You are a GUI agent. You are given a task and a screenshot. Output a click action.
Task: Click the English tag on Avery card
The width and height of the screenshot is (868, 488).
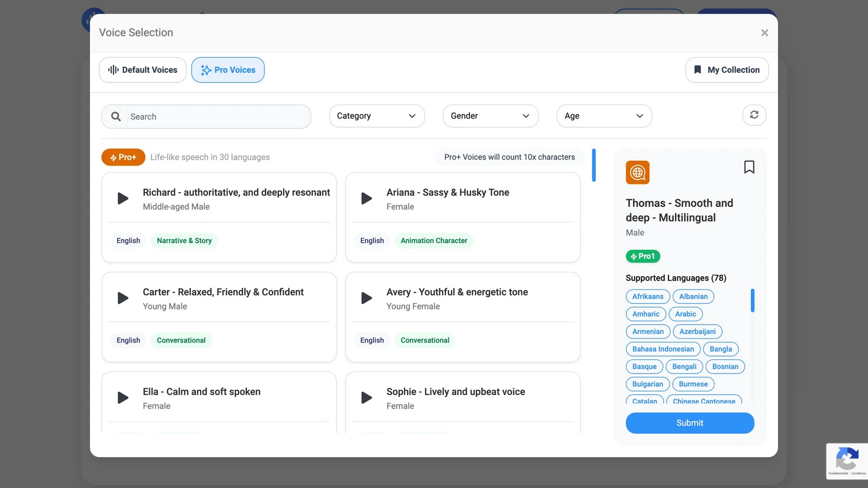(372, 340)
